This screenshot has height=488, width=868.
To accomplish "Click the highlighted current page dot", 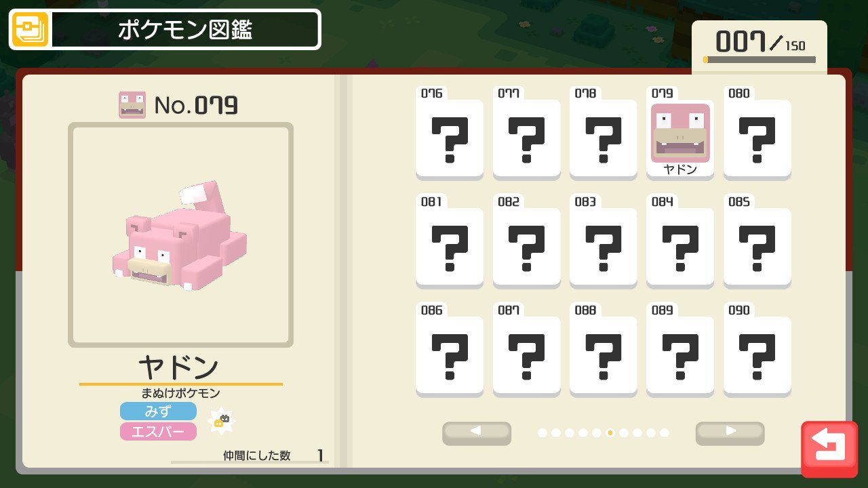I will [x=610, y=432].
